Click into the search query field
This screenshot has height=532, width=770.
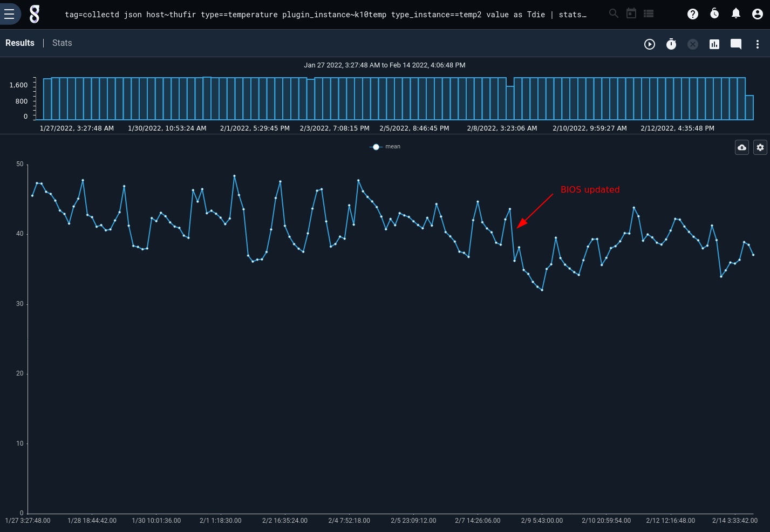pyautogui.click(x=324, y=15)
